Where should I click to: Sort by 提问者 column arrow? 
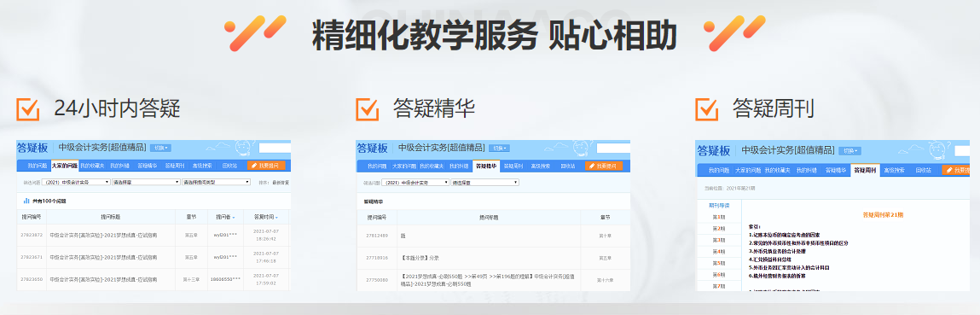click(x=234, y=218)
